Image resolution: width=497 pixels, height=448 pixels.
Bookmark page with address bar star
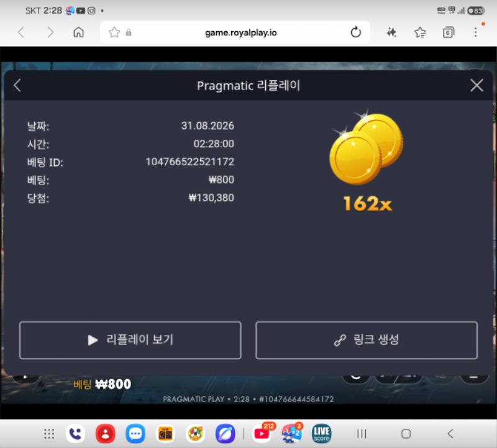(x=114, y=32)
